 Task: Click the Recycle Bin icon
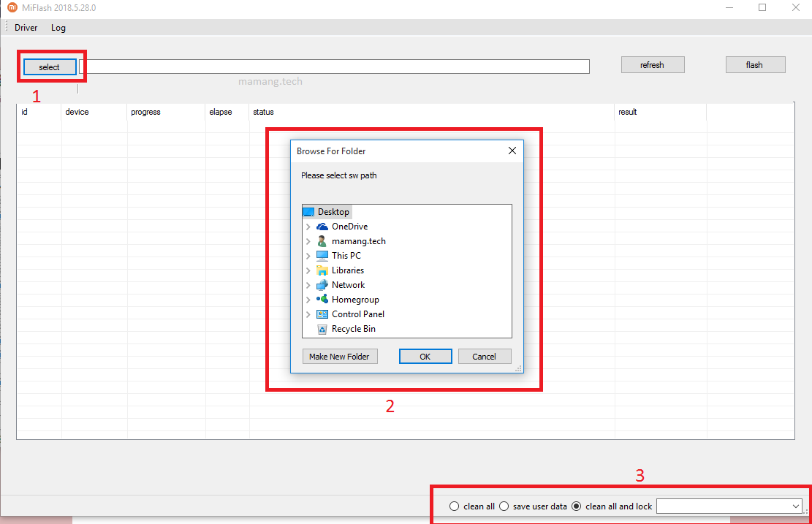[x=322, y=329]
